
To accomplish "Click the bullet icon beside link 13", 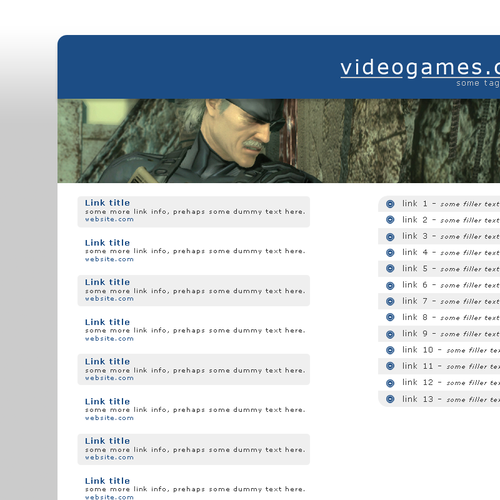I will [x=390, y=399].
